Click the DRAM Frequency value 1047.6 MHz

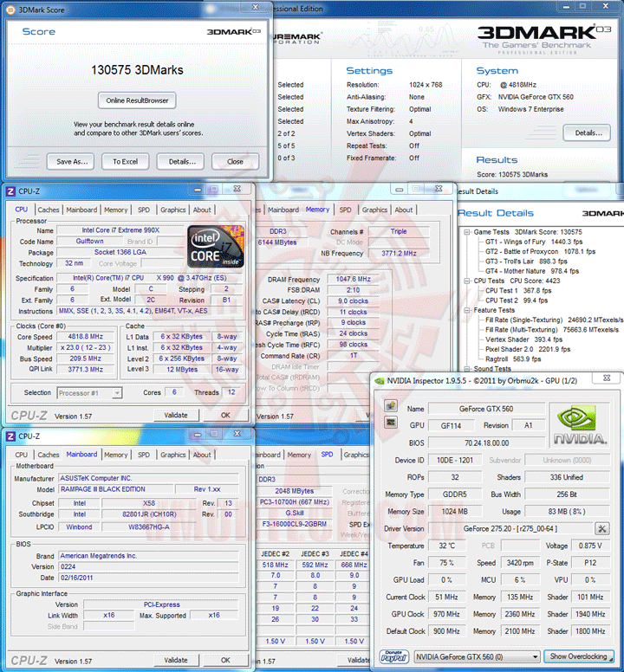coord(353,279)
